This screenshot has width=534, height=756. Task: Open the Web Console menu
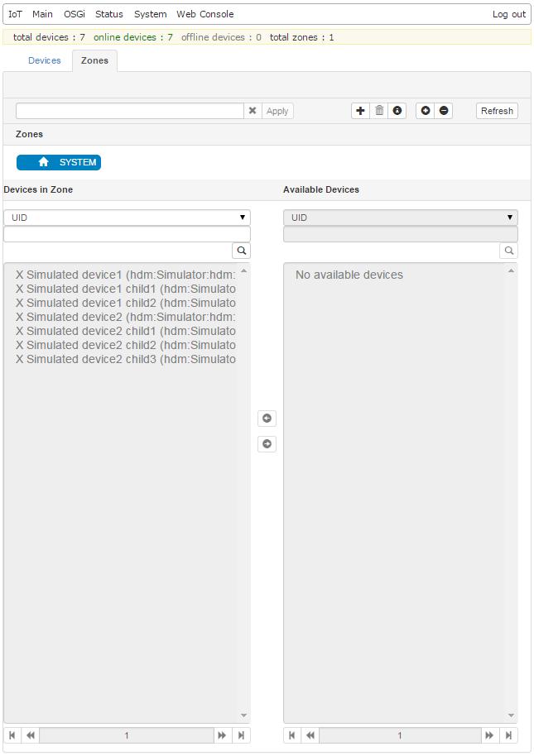(204, 14)
